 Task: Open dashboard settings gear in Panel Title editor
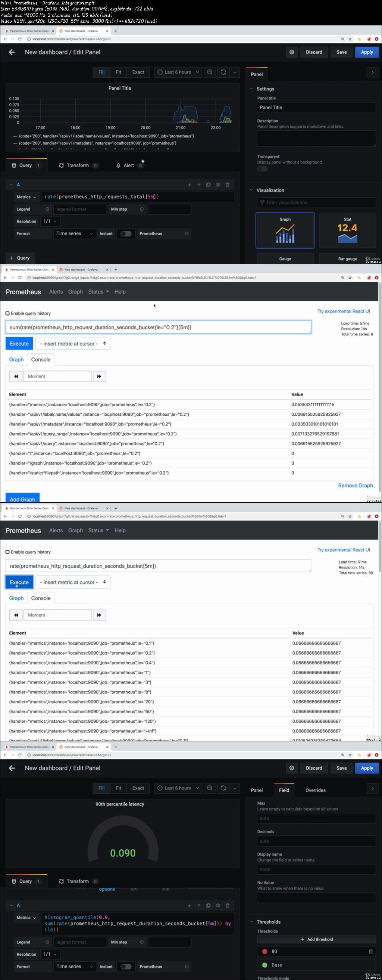292,52
